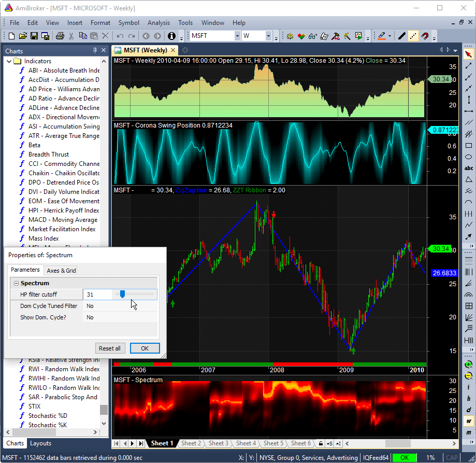Open the Analysis menu
Image resolution: width=476 pixels, height=463 pixels.
(158, 23)
